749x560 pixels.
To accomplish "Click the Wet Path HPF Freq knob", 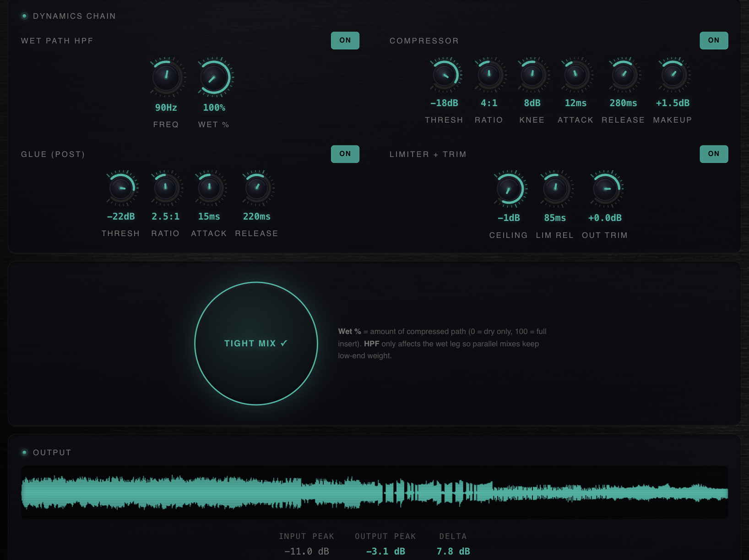I will (166, 76).
